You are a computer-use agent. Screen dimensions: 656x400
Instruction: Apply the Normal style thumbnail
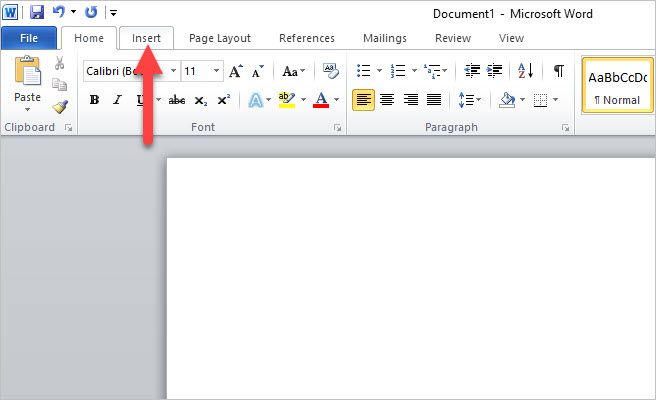click(618, 86)
